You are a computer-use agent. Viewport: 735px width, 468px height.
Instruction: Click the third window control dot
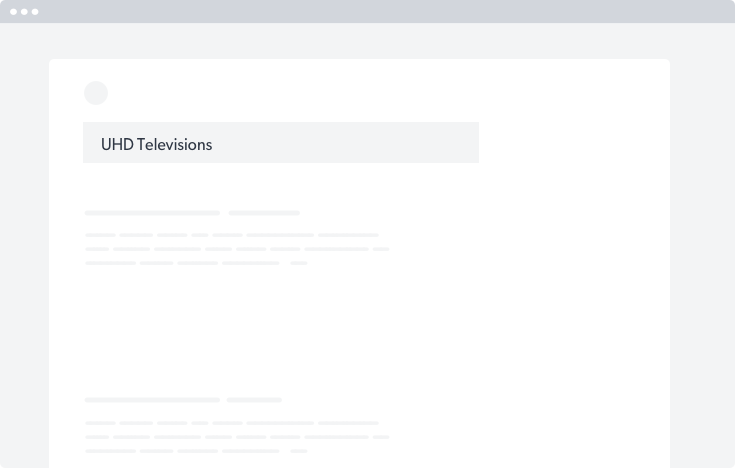[35, 12]
